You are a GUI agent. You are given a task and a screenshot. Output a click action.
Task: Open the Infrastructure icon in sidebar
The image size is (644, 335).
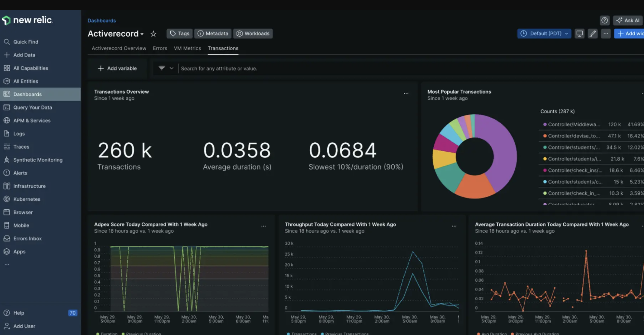[7, 186]
